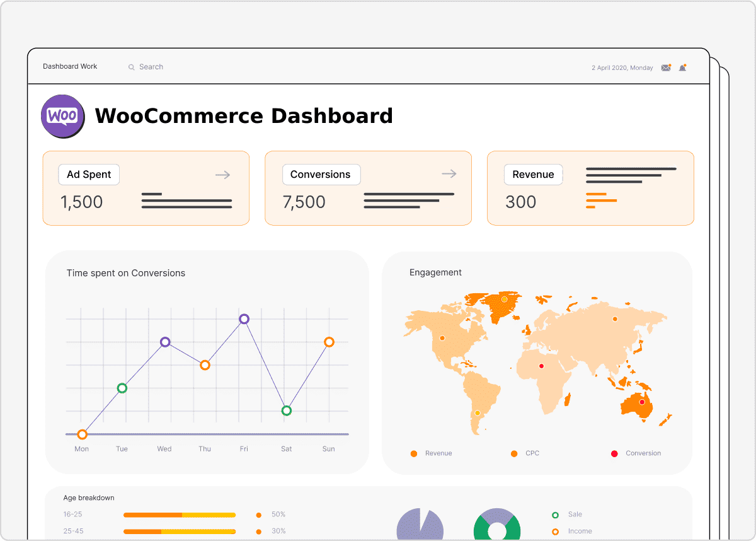The image size is (756, 541).
Task: Click the Conversions label button
Action: (320, 175)
